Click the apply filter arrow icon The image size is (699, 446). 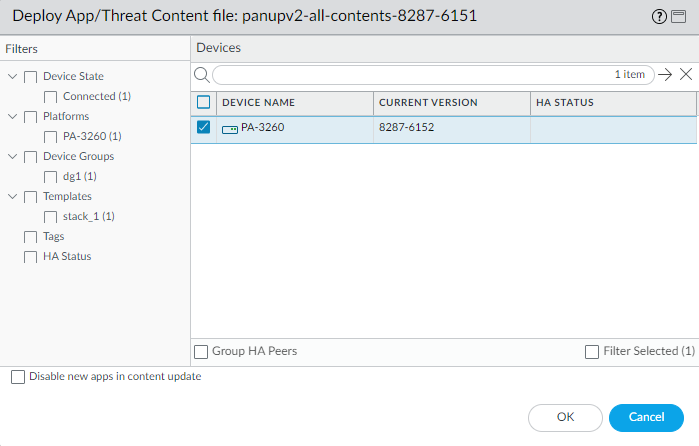(x=665, y=75)
